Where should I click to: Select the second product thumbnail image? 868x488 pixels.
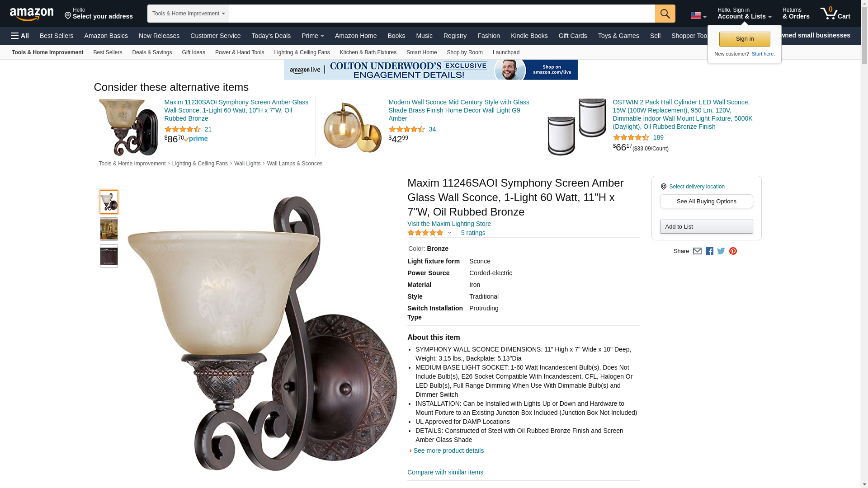tap(109, 229)
